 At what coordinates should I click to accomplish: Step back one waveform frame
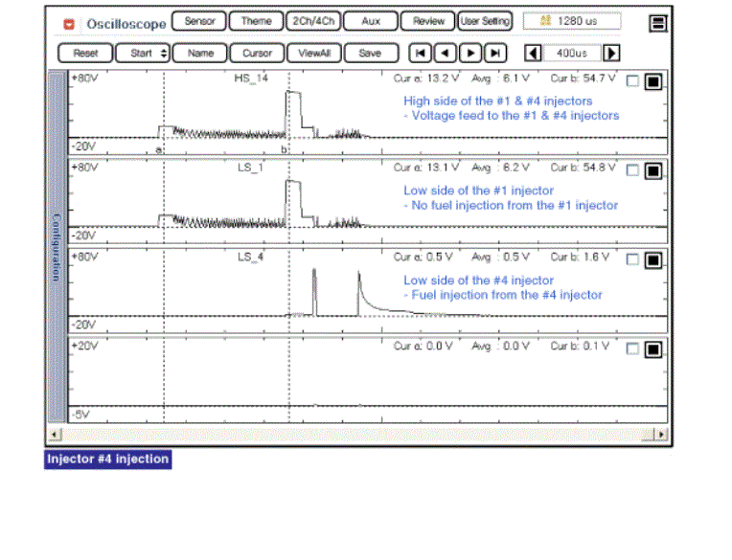point(445,54)
